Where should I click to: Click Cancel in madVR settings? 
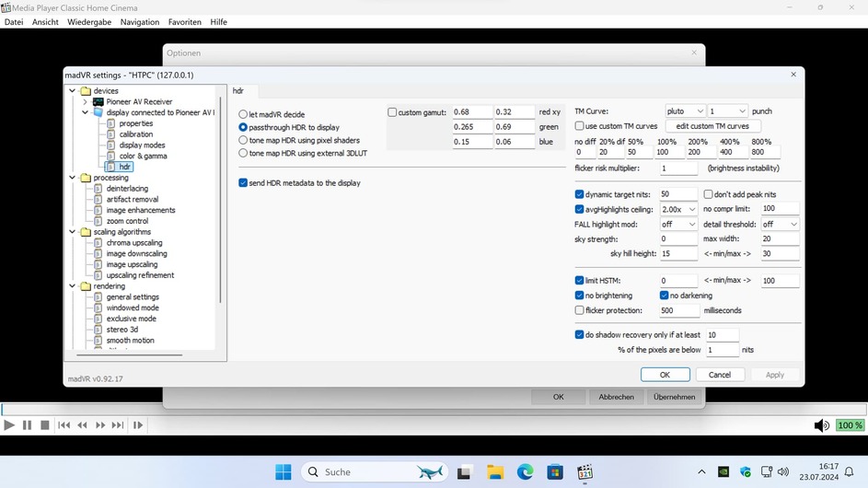click(x=720, y=375)
